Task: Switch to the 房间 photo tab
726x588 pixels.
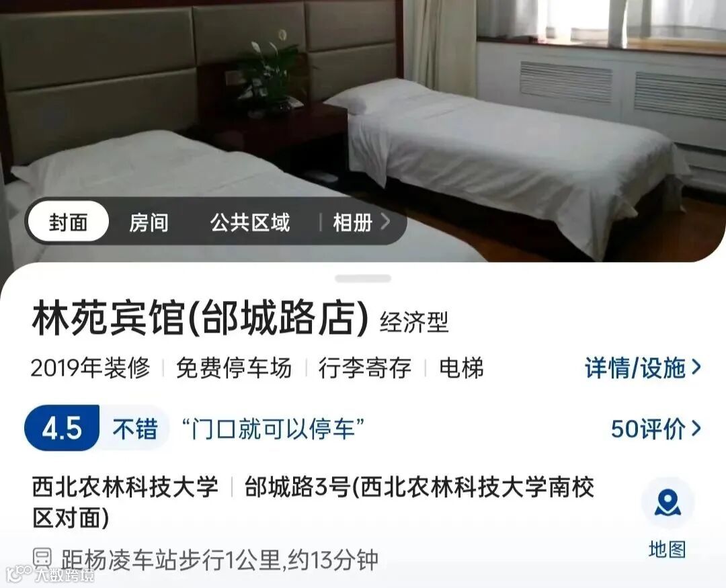Action: pyautogui.click(x=149, y=222)
